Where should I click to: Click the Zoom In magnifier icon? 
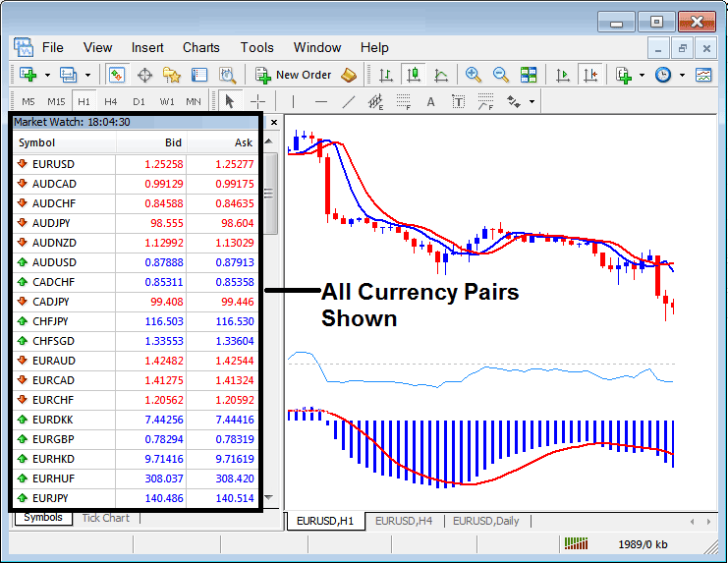tap(473, 75)
